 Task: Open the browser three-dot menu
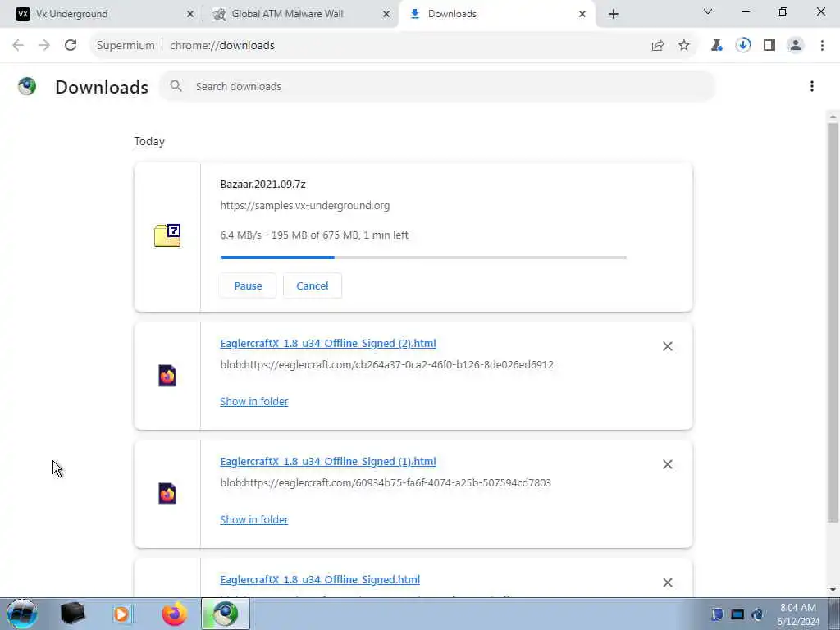click(x=822, y=46)
